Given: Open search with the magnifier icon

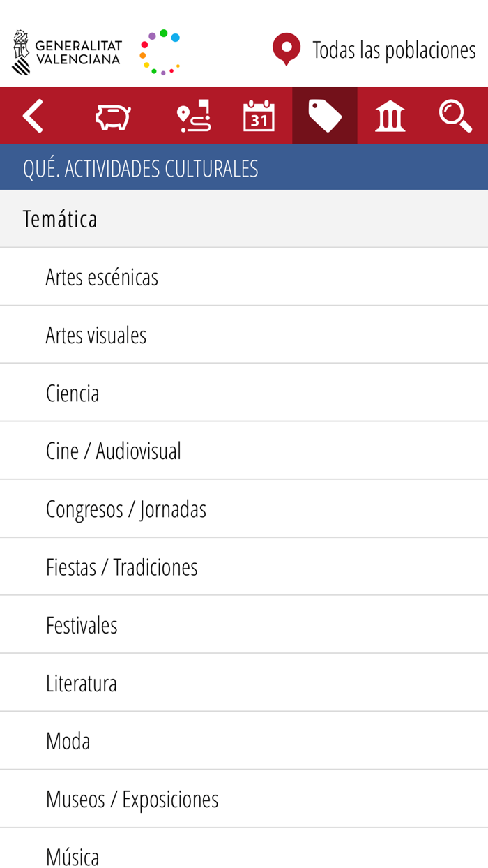Looking at the screenshot, I should coord(455,115).
